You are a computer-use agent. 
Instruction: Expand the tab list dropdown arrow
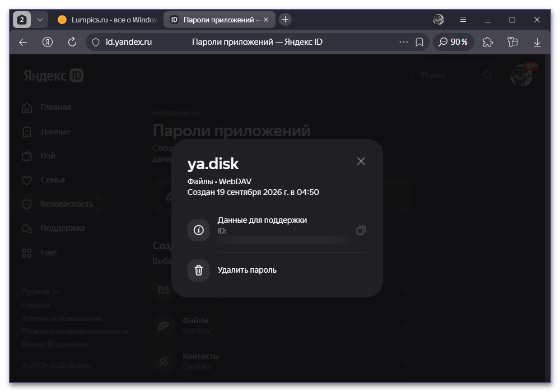[x=40, y=20]
